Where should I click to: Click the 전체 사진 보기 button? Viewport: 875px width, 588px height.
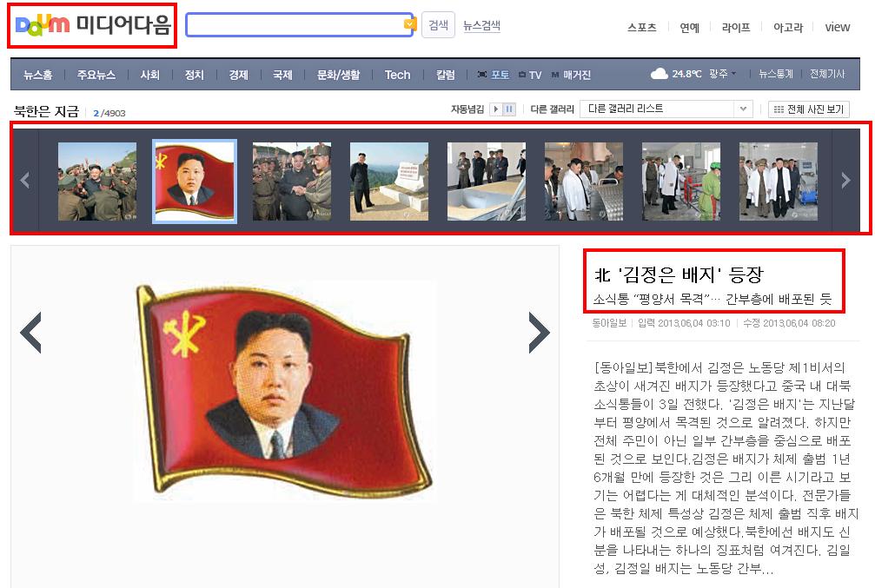[x=809, y=109]
